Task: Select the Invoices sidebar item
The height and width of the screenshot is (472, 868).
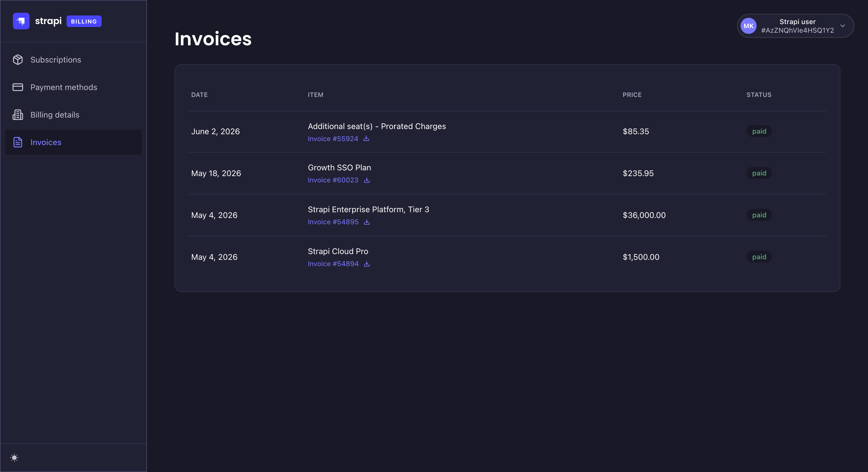Action: (x=73, y=142)
